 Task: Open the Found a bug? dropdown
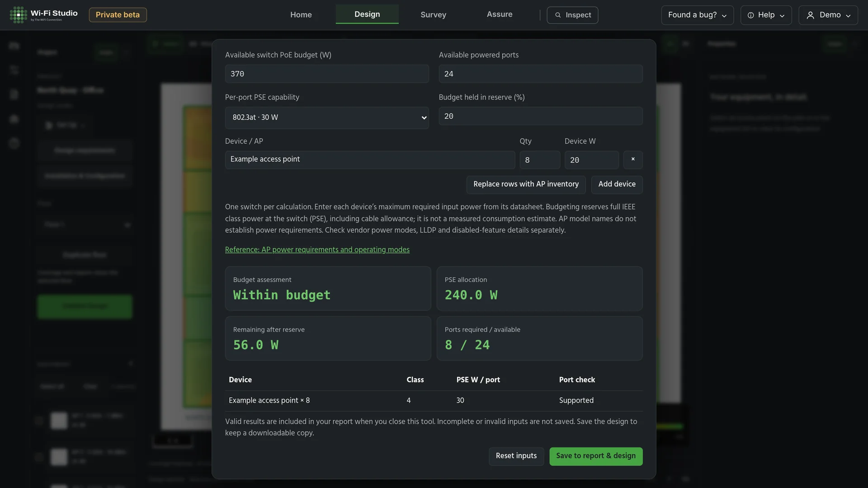click(x=697, y=15)
